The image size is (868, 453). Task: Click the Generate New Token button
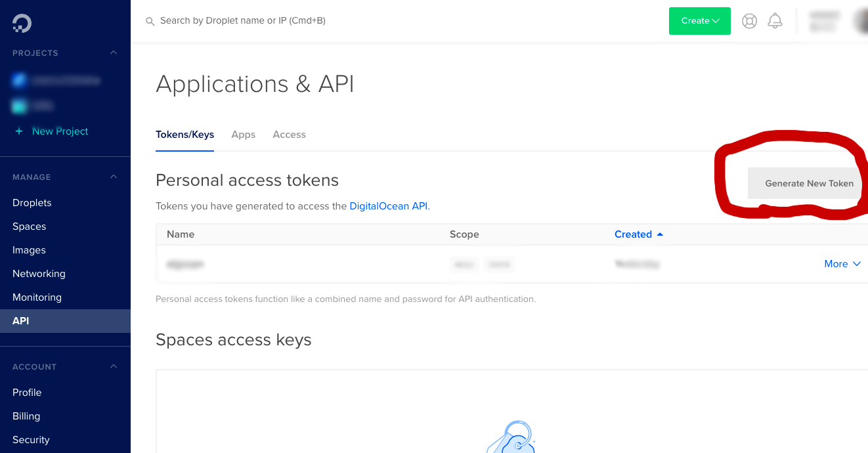pos(809,183)
